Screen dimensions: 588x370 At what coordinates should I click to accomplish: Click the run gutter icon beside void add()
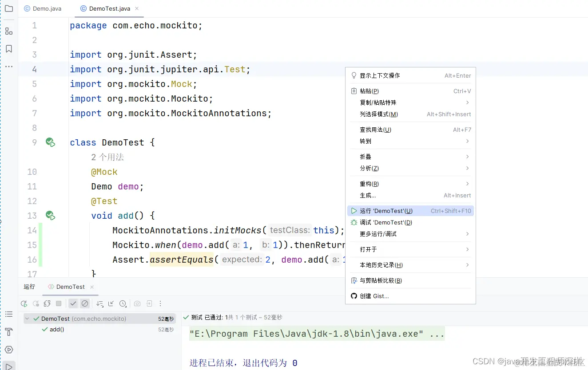(50, 216)
